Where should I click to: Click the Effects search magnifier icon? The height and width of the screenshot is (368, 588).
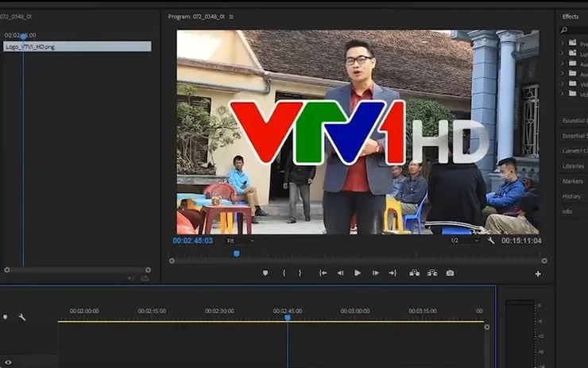click(563, 30)
